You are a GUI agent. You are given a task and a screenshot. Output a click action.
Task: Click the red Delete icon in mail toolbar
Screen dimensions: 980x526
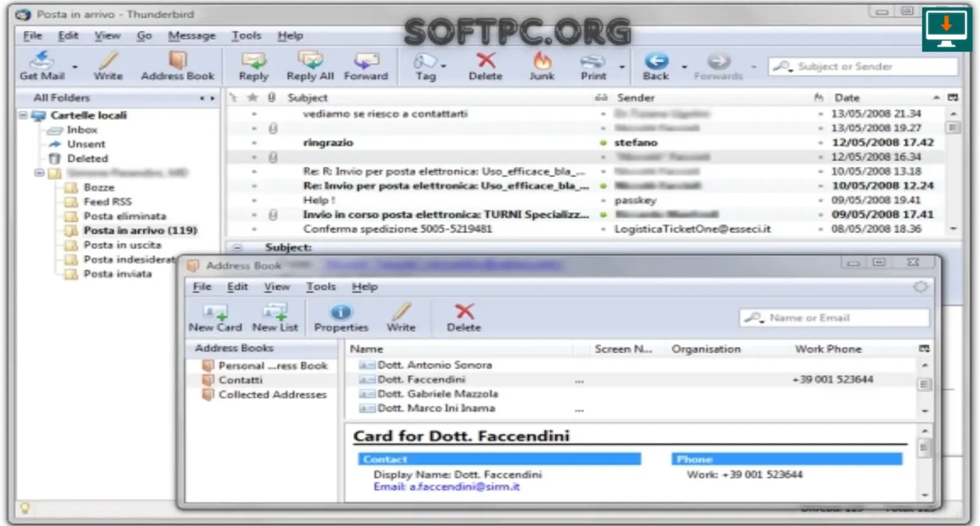tap(486, 60)
